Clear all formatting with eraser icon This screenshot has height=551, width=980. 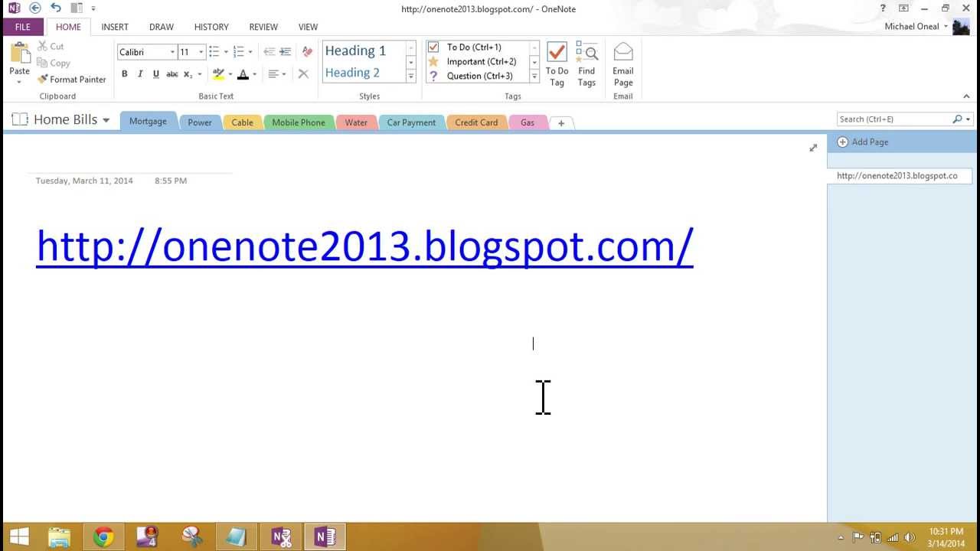tap(307, 52)
